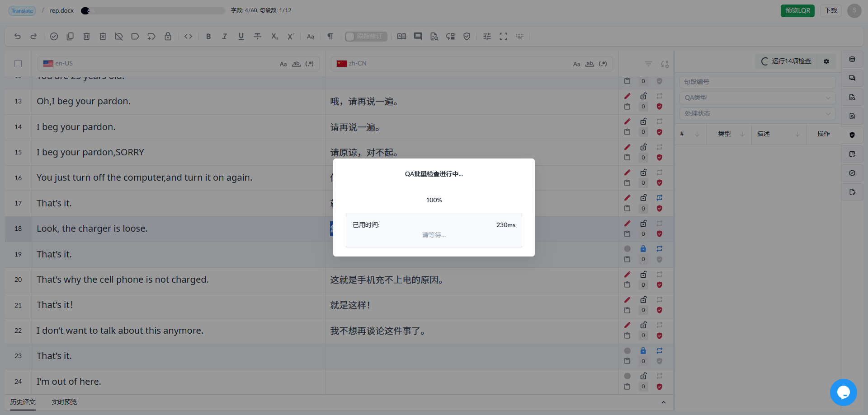868x415 pixels.
Task: Click the undo arrow in the toolbar
Action: point(18,37)
